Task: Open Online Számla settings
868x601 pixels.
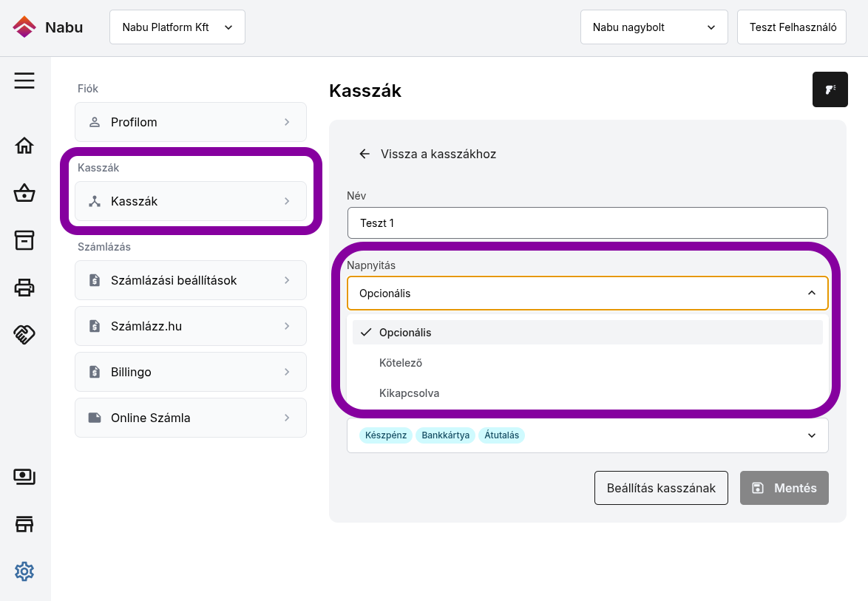Action: (x=191, y=418)
